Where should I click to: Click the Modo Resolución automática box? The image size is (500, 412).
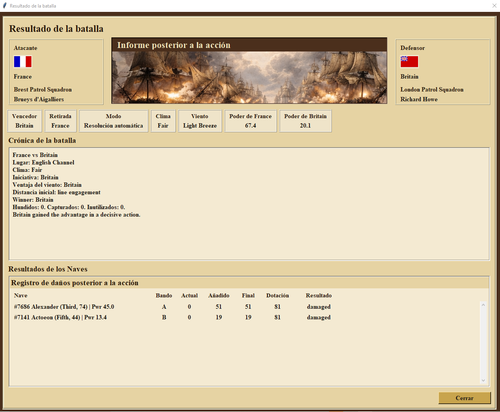pyautogui.click(x=113, y=121)
